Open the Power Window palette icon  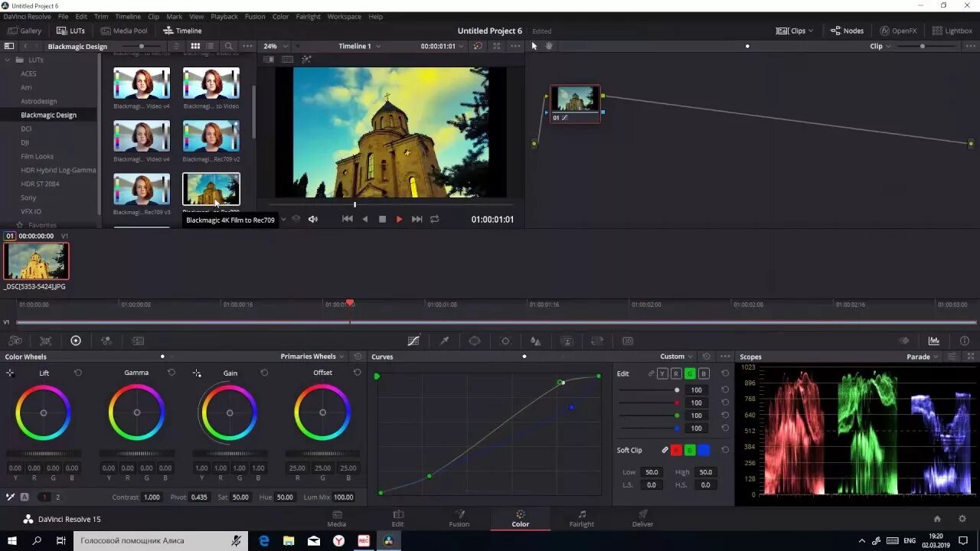tap(475, 341)
